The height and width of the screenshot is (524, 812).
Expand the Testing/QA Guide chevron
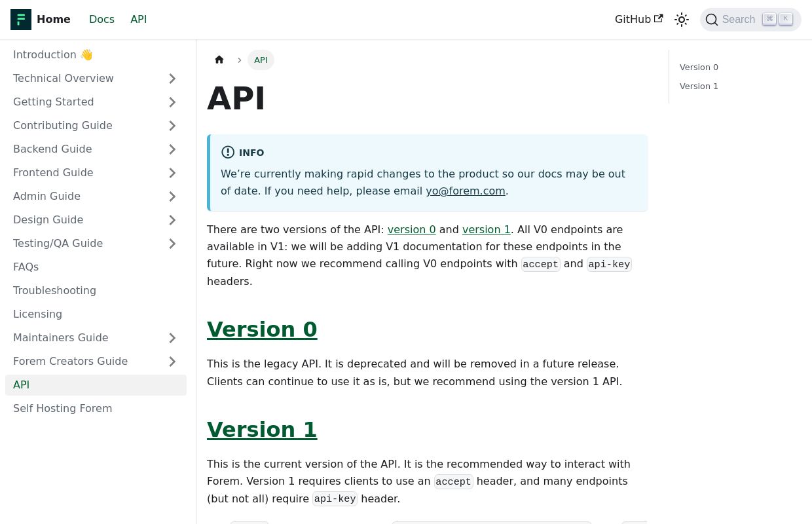click(172, 244)
